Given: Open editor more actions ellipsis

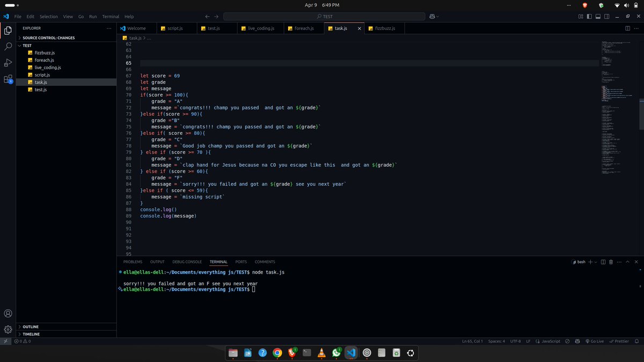Looking at the screenshot, I should pyautogui.click(x=636, y=28).
